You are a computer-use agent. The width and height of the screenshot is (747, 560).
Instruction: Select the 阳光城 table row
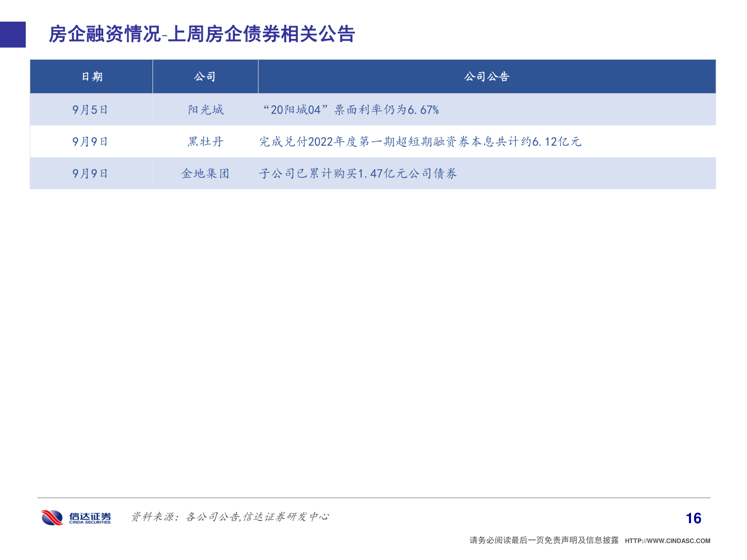click(374, 109)
